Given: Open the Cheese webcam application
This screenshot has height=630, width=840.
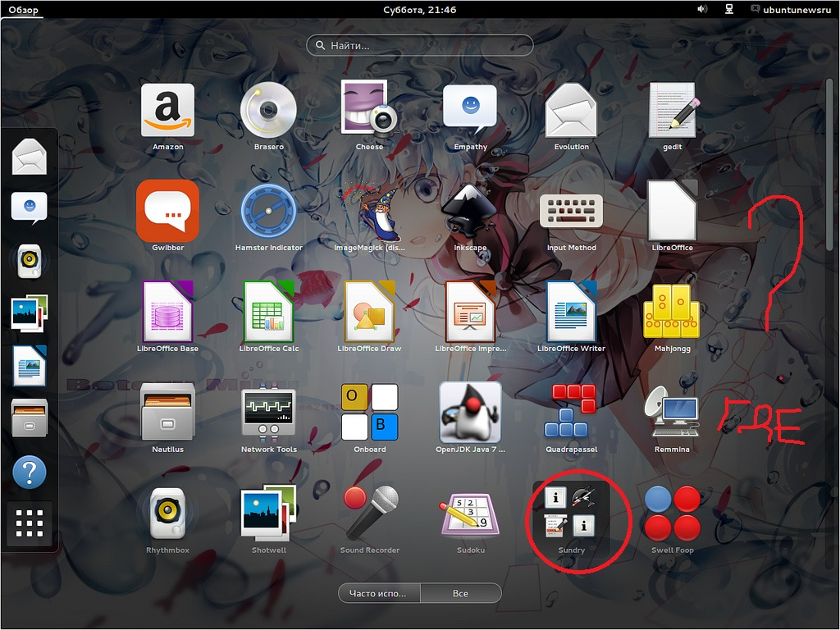Looking at the screenshot, I should click(x=369, y=112).
